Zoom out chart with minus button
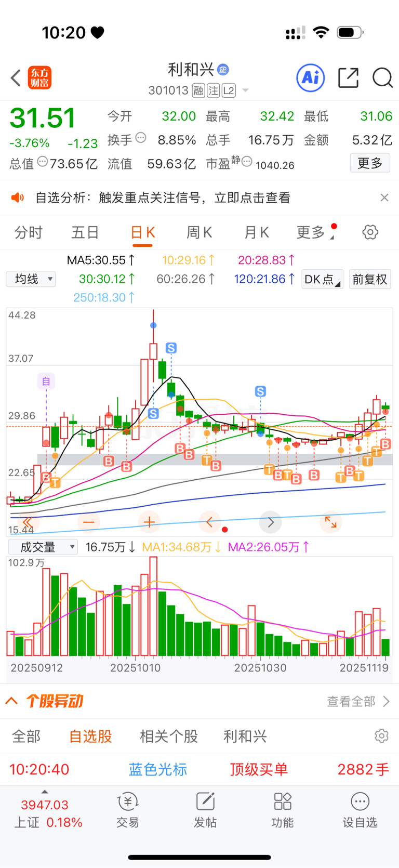The height and width of the screenshot is (868, 399). pos(88,522)
